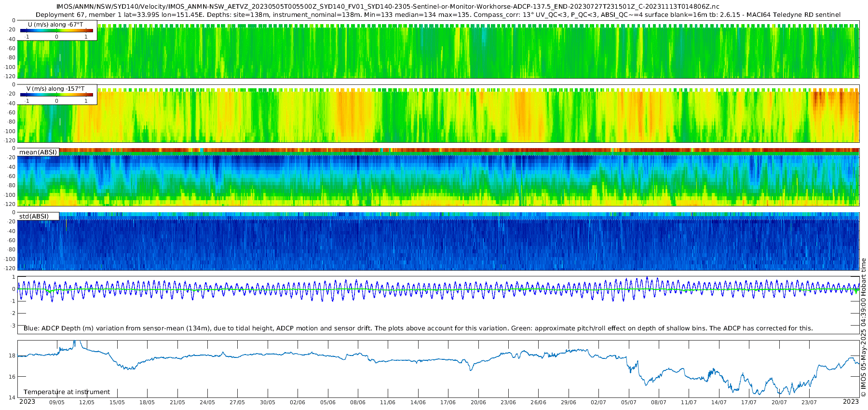Click the 15/05 date tick label

117,402
